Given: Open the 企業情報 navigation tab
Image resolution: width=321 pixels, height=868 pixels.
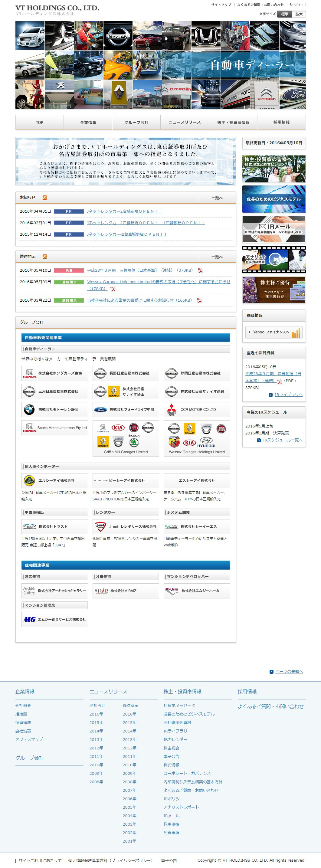Looking at the screenshot, I should [x=88, y=123].
